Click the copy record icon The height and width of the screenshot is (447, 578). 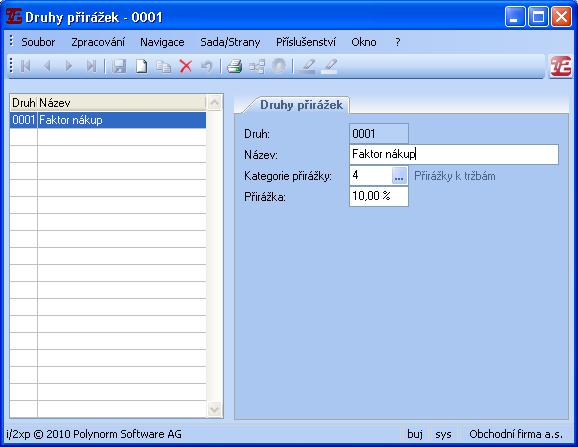pos(163,67)
